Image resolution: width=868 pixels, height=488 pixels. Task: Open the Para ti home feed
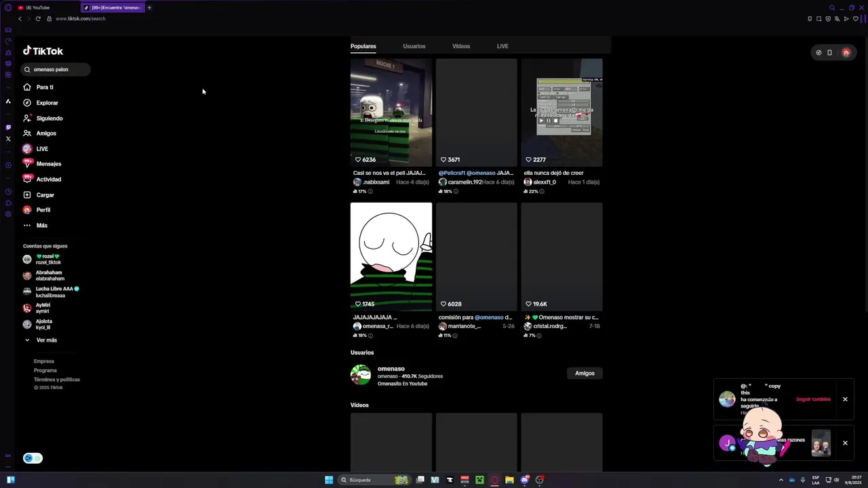click(x=39, y=87)
